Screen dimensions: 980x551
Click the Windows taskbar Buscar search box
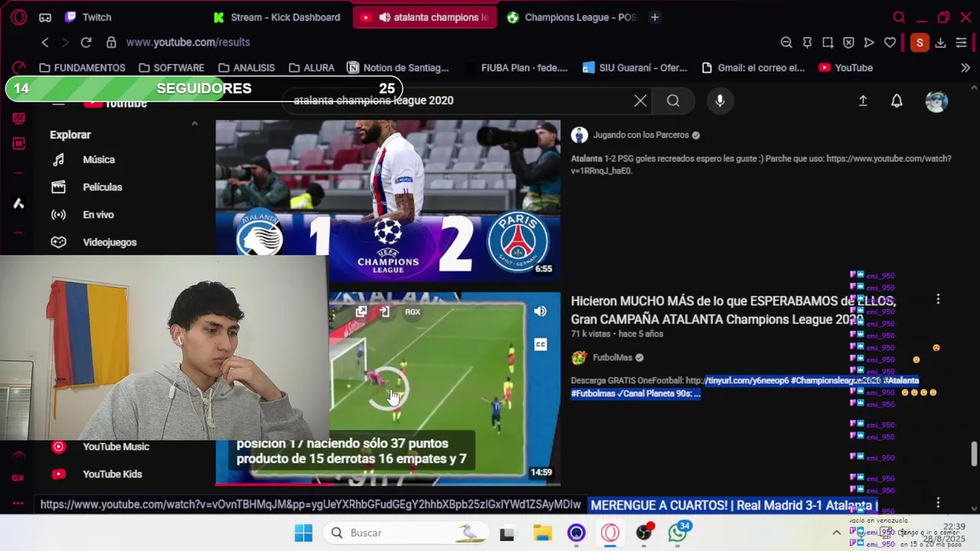[x=407, y=533]
